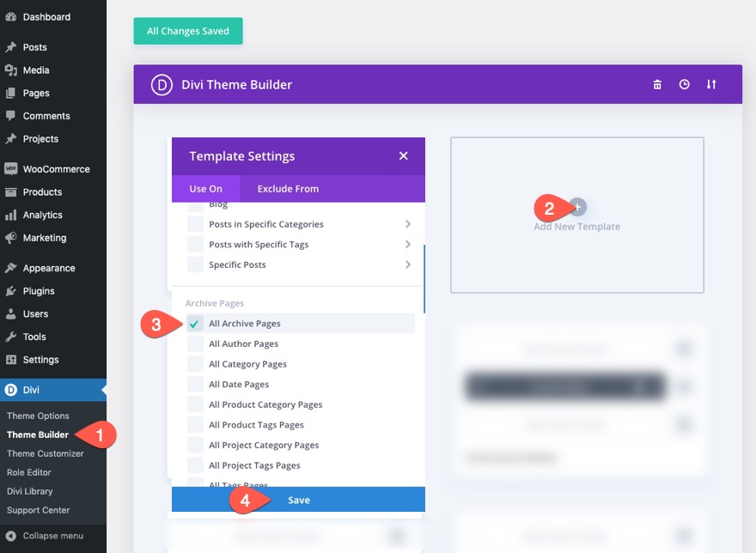Check Posts in Specific Categories checkbox

point(195,224)
